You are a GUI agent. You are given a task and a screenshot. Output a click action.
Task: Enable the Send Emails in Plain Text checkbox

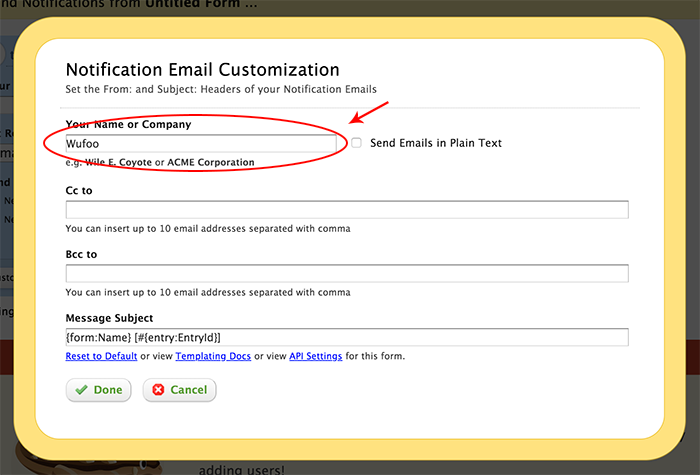coord(356,143)
